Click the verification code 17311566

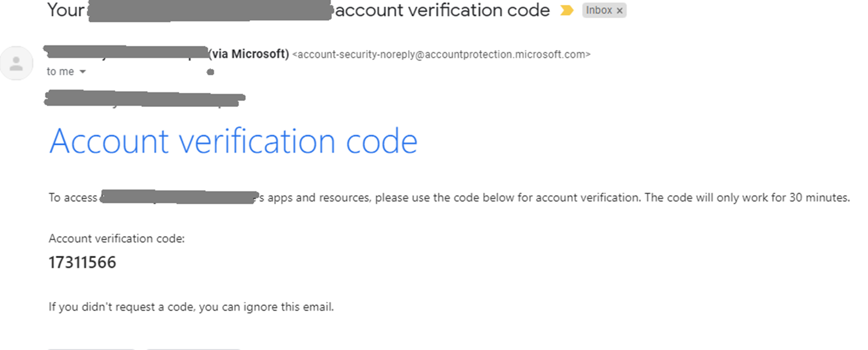point(82,263)
